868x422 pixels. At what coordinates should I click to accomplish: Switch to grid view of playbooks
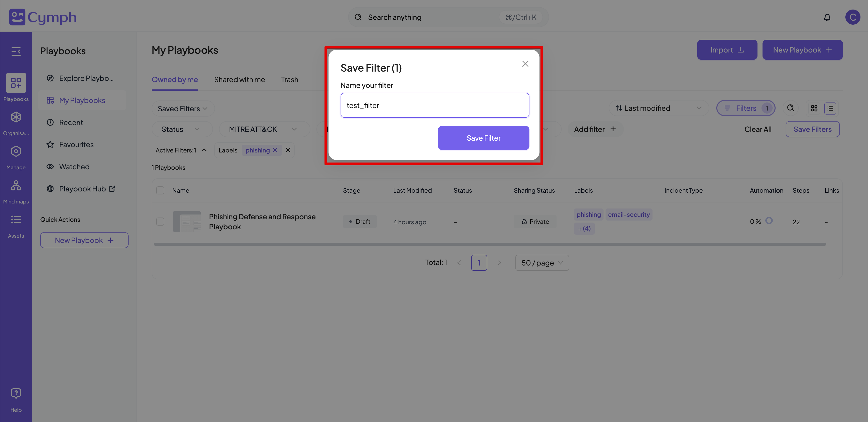[x=815, y=108]
